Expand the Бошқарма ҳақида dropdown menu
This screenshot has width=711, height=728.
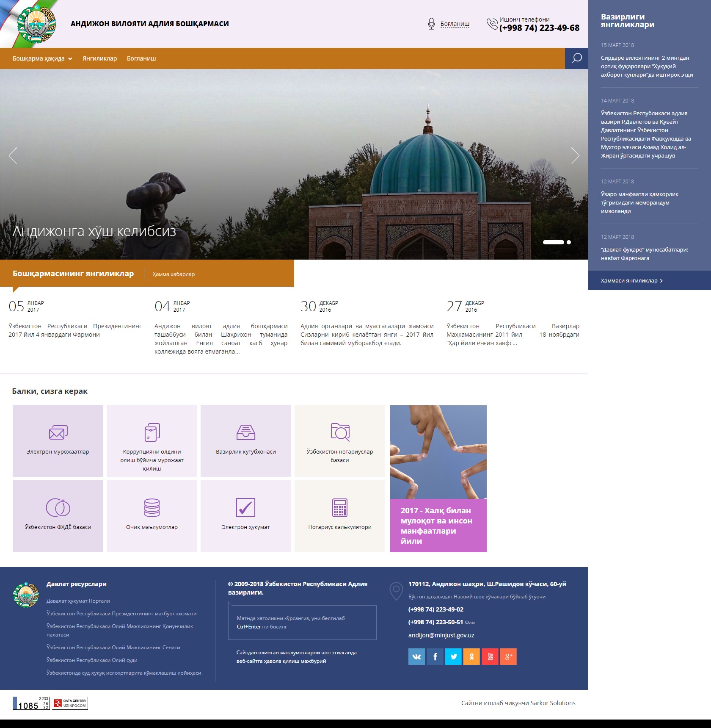click(42, 58)
